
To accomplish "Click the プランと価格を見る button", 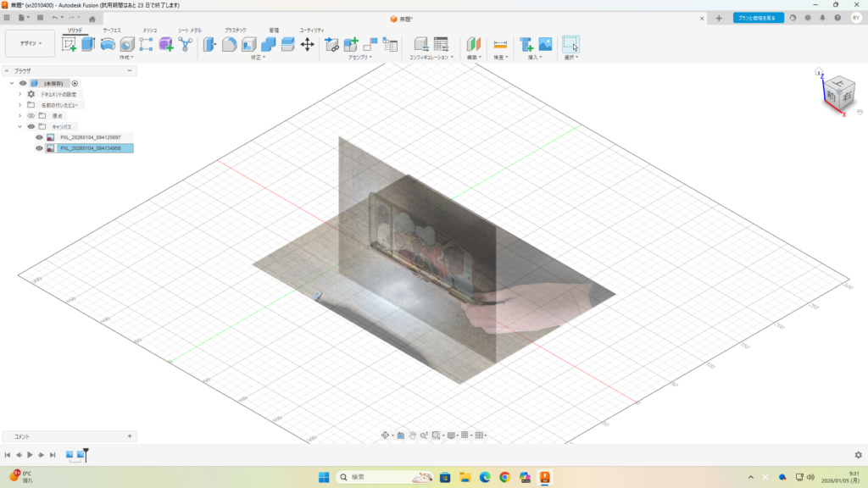I will pyautogui.click(x=758, y=17).
